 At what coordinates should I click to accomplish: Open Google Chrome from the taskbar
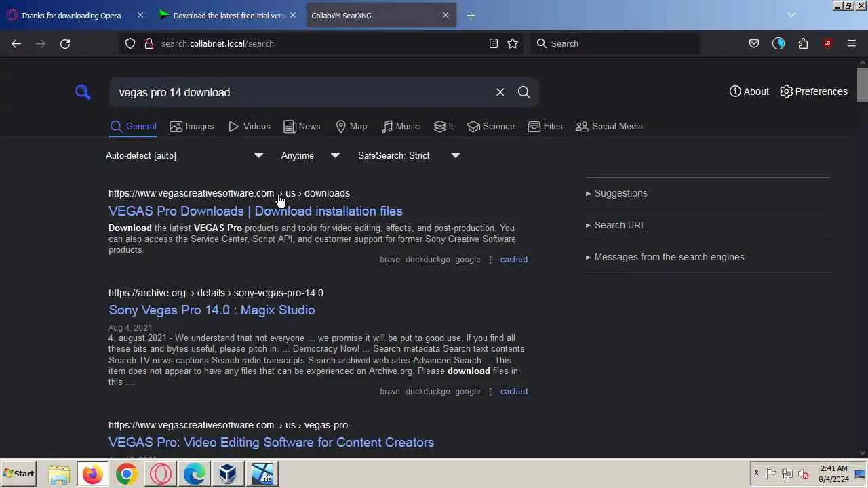click(127, 474)
